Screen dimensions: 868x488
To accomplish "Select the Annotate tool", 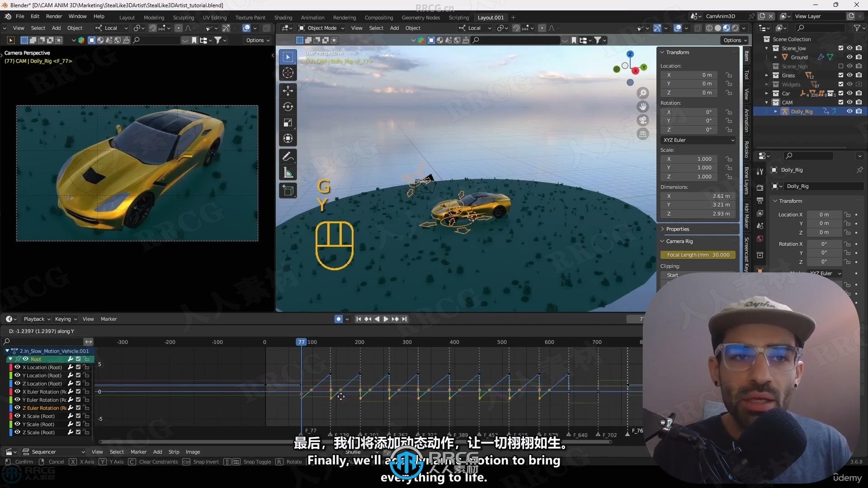I will tap(288, 156).
